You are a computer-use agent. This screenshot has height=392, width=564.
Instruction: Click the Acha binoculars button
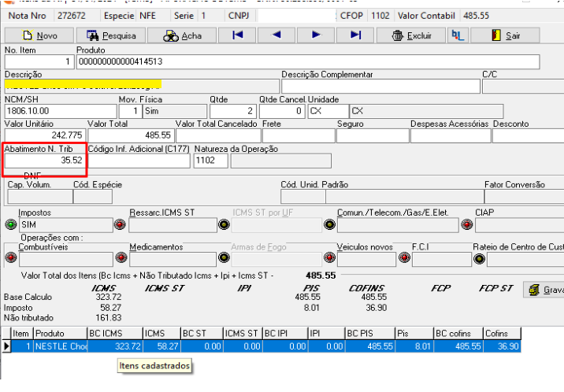click(182, 35)
